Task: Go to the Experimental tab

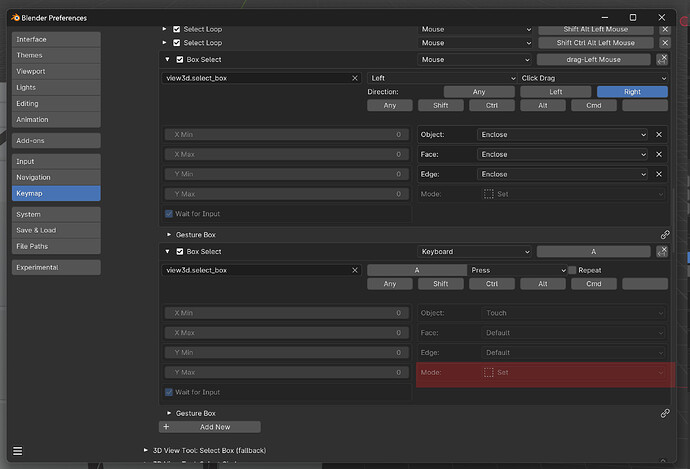Action: click(56, 267)
